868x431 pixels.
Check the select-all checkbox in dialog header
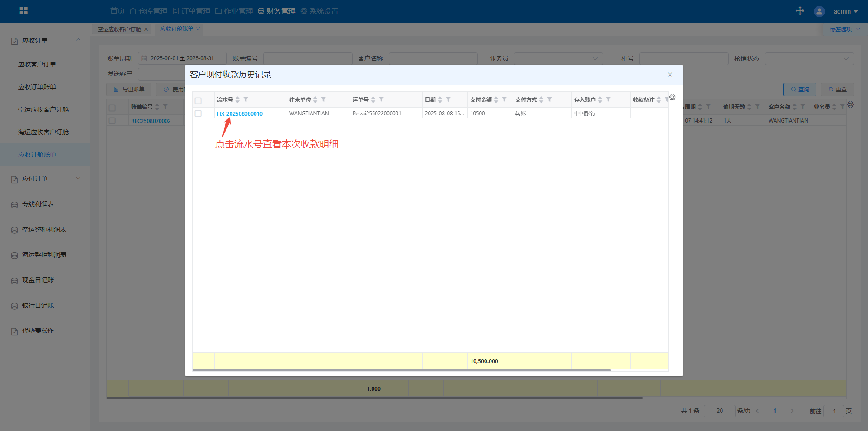(198, 100)
